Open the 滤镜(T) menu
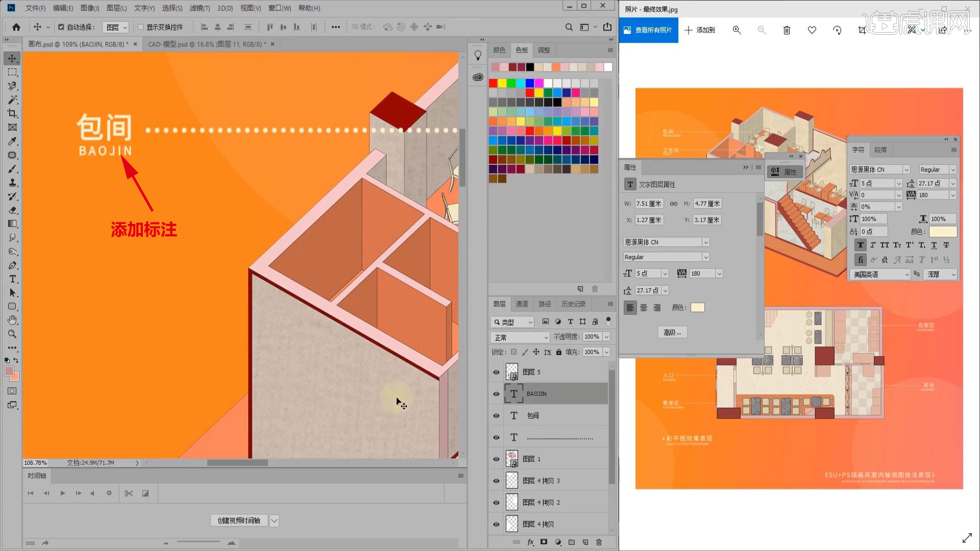Image resolution: width=980 pixels, height=551 pixels. coord(200,8)
